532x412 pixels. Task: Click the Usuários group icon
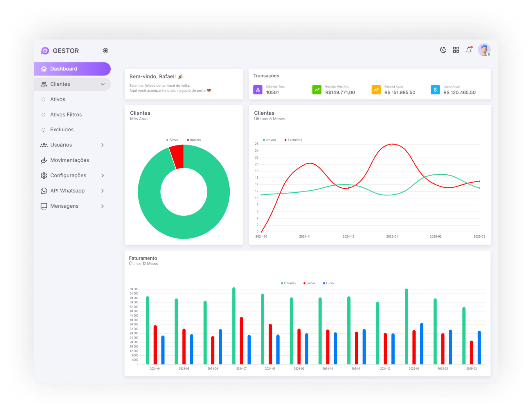point(44,145)
